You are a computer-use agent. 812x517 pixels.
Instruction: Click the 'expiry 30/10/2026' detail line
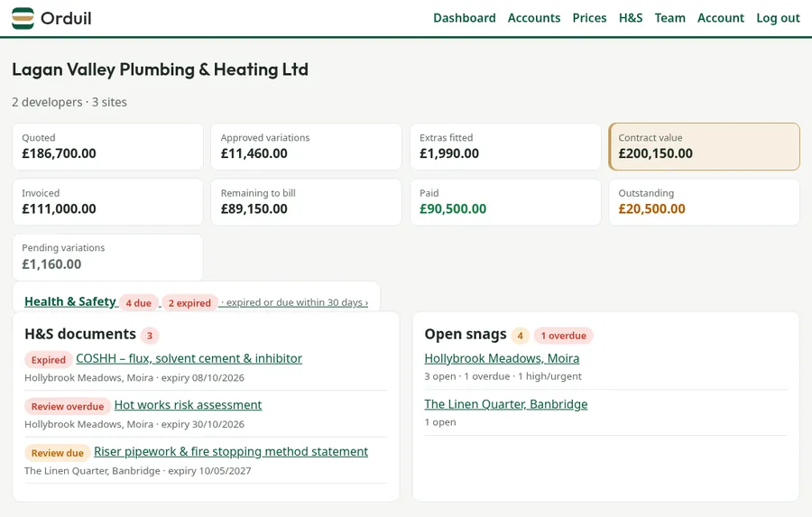[x=134, y=424]
